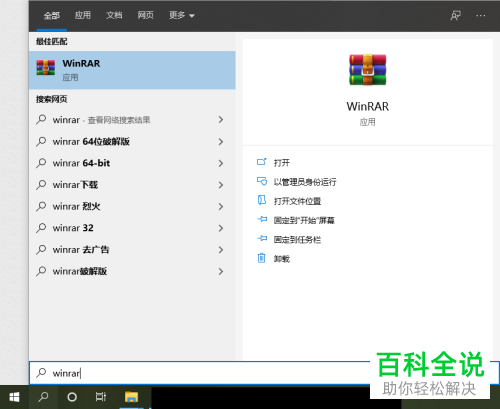
Task: Select the WinRAR best match result
Action: pos(132,70)
